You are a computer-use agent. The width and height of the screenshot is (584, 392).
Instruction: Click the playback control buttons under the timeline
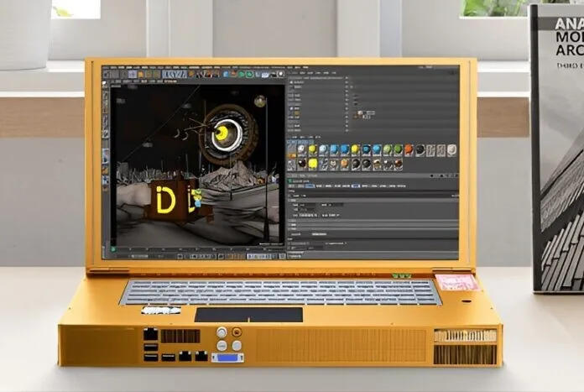point(197,256)
